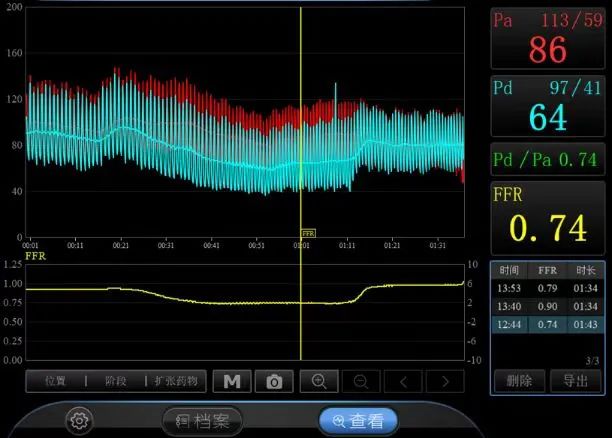
Task: Take a snapshot with the camera icon
Action: (274, 381)
